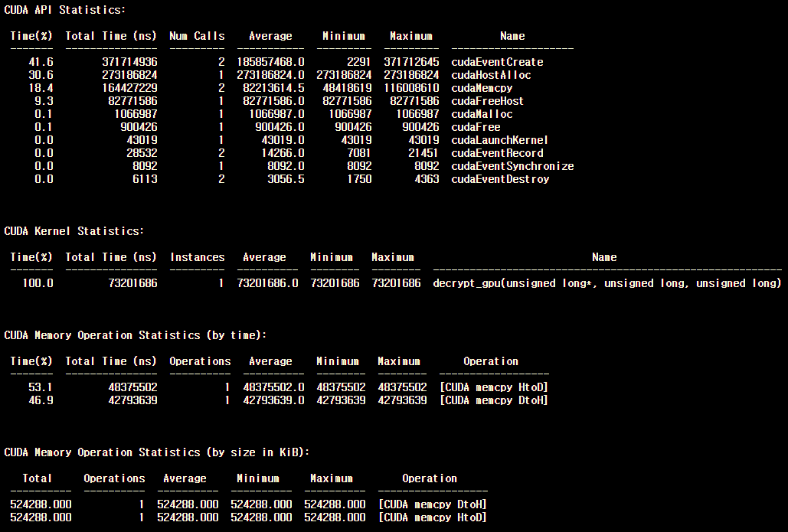The height and width of the screenshot is (532, 788).
Task: Click the Instances column header
Action: 198,257
